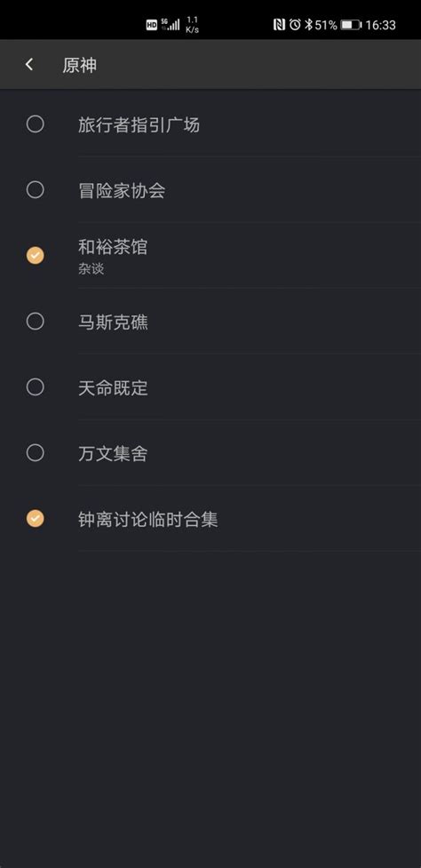421x868 pixels.
Task: Tap the 天命既定 label text
Action: click(x=113, y=388)
